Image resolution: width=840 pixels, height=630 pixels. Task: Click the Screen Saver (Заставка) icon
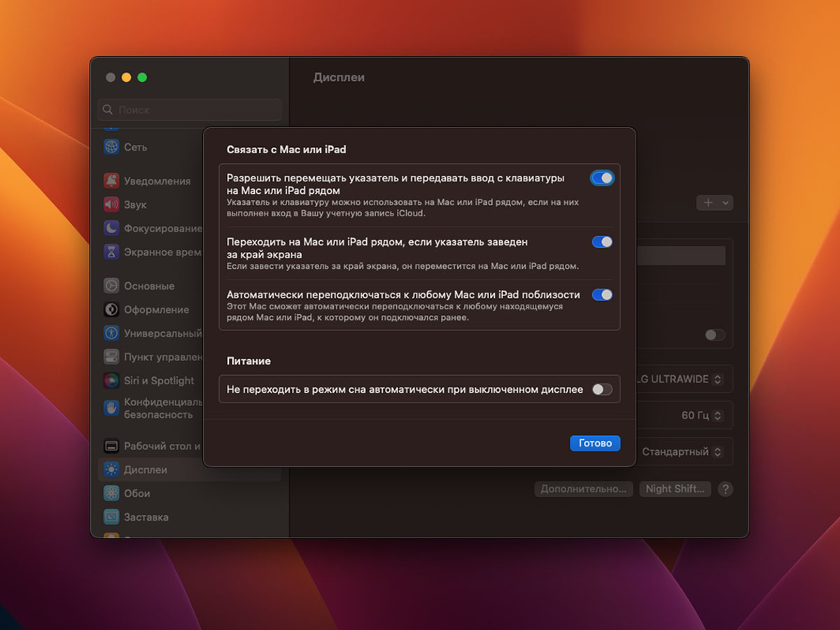point(111,517)
